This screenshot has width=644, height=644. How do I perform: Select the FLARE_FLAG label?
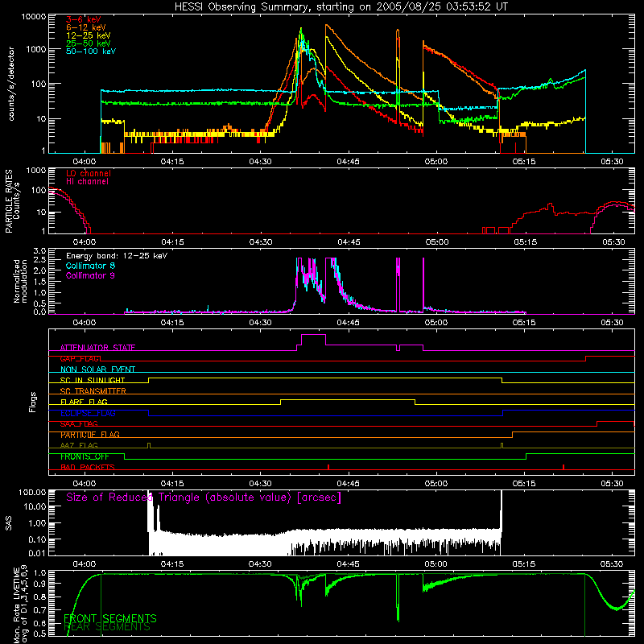84,402
